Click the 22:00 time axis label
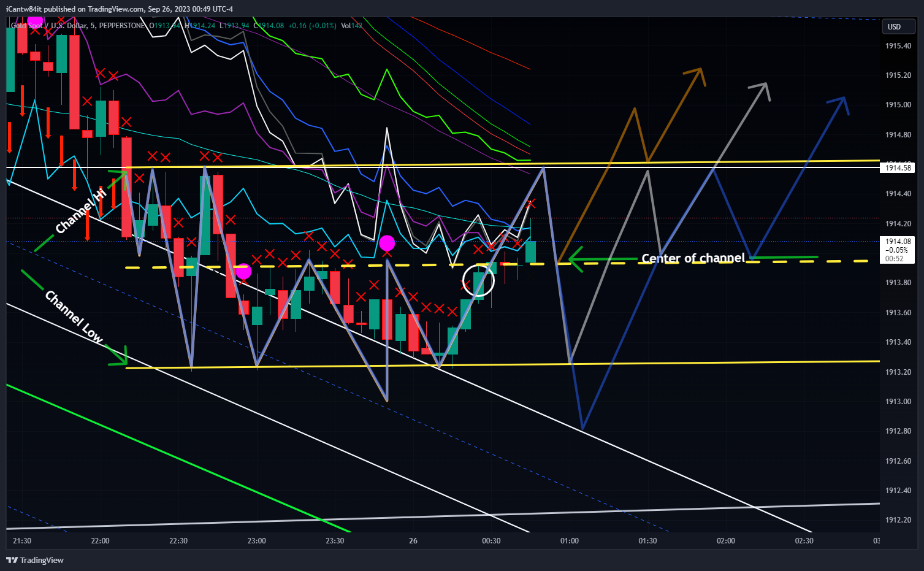Viewport: 924px width, 571px height. 100,541
